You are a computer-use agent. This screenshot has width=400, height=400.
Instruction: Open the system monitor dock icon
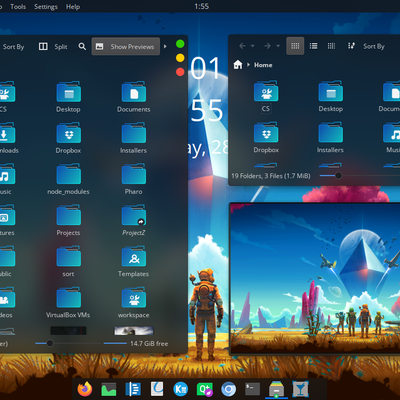tap(109, 389)
